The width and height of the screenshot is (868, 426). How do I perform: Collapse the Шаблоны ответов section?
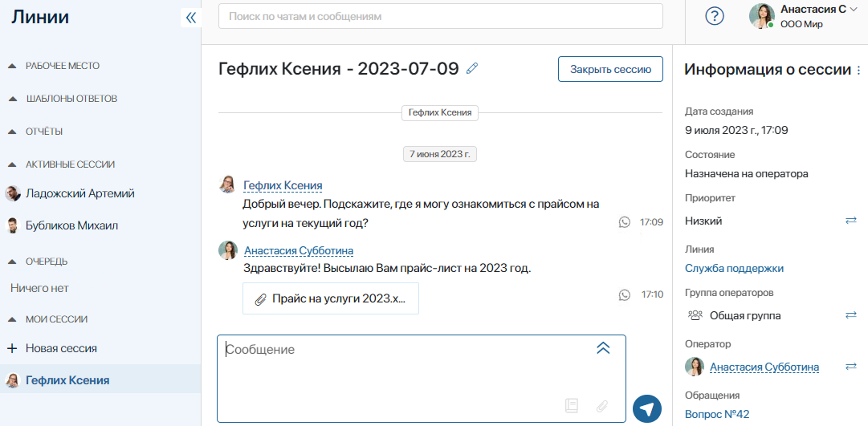coord(12,99)
